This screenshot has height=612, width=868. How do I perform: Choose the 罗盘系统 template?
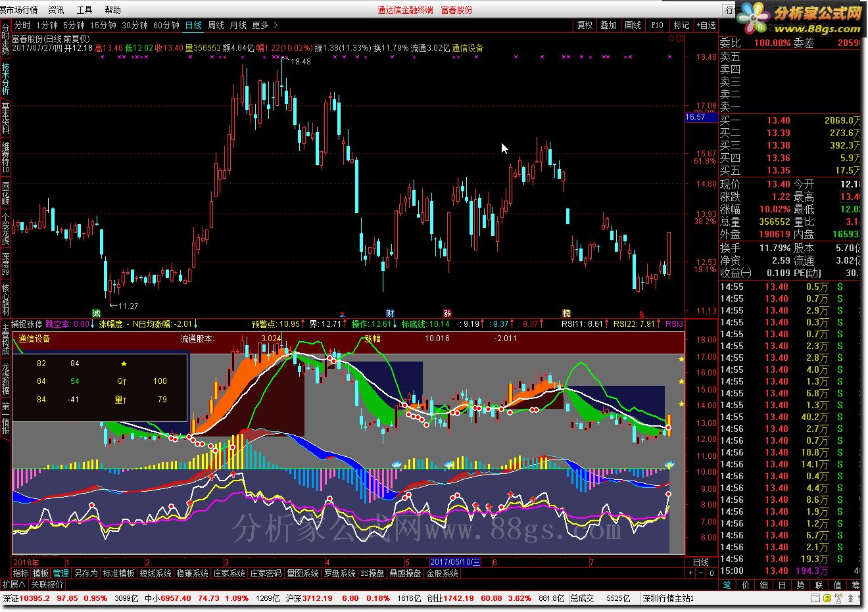pos(340,574)
